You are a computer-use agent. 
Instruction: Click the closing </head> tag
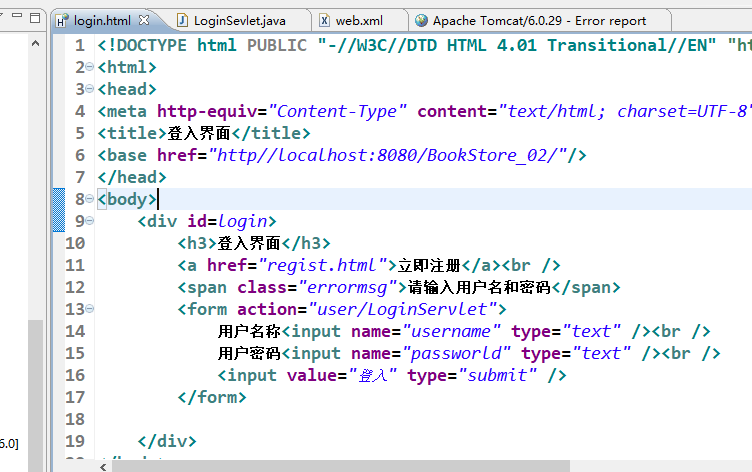click(132, 177)
